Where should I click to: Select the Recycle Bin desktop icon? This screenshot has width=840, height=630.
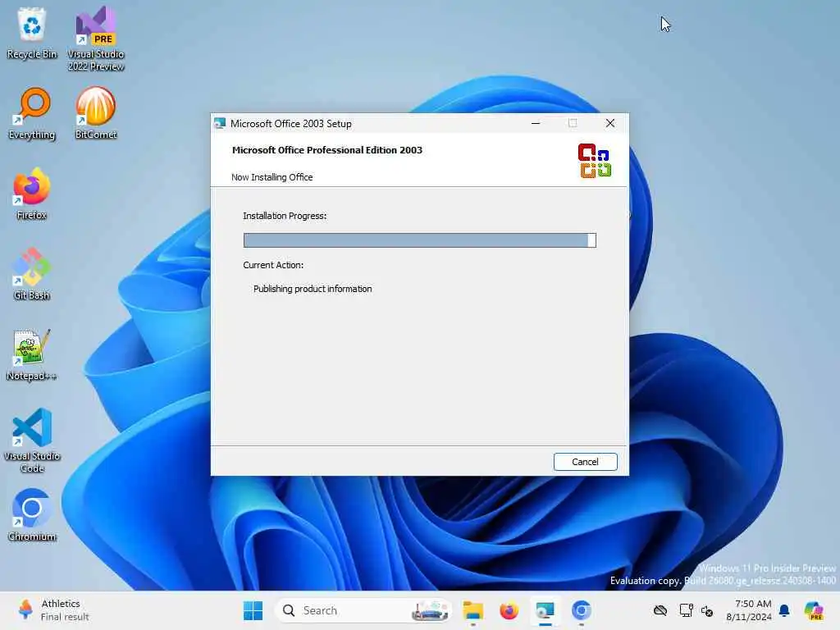32,33
